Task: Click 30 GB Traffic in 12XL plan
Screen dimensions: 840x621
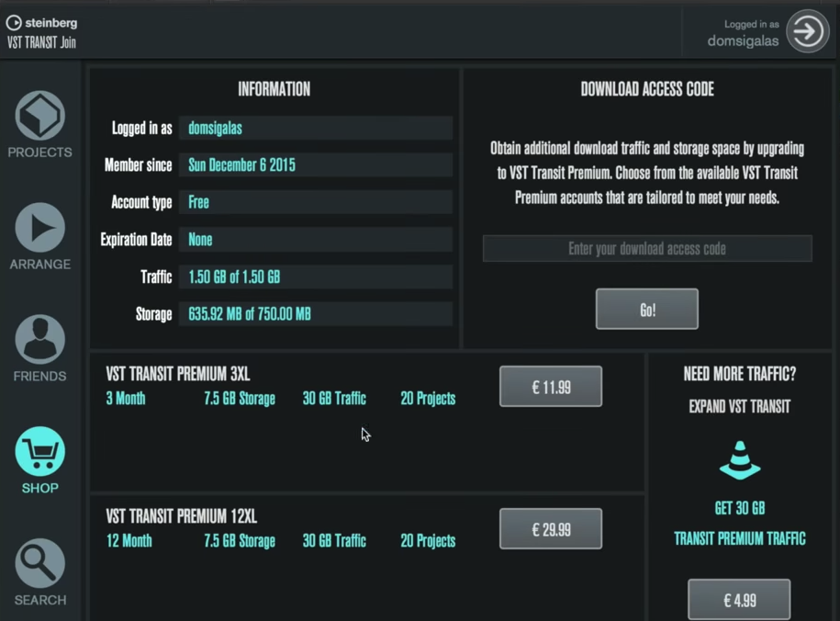Action: pos(334,540)
